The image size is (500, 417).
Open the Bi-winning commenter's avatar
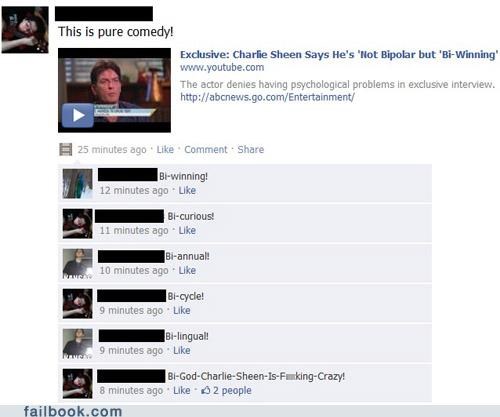point(78,184)
